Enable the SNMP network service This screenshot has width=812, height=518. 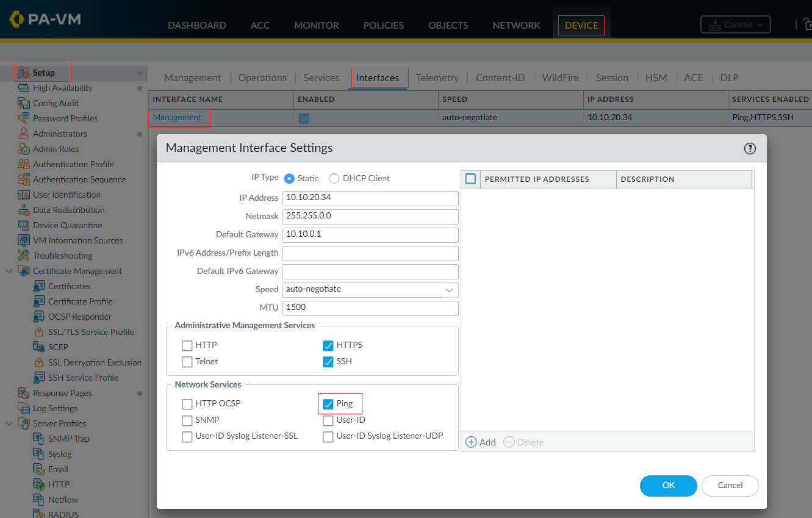[187, 420]
